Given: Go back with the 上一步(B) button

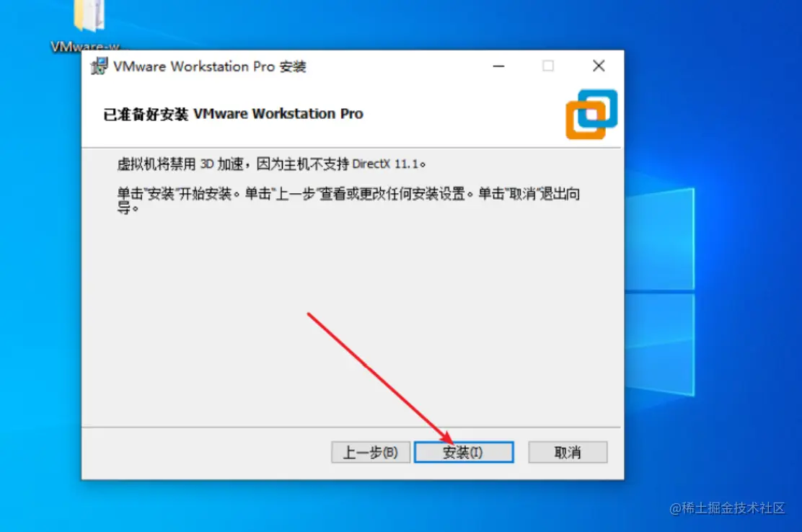Looking at the screenshot, I should pos(370,452).
